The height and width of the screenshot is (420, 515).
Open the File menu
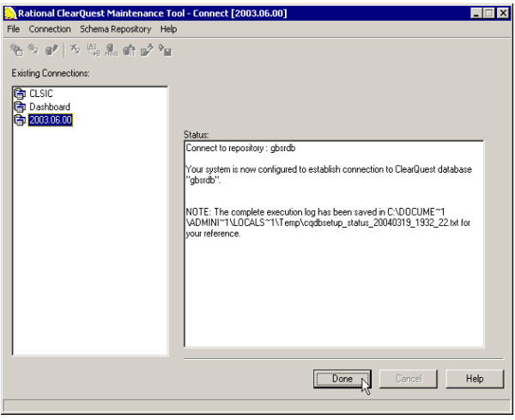[x=14, y=29]
